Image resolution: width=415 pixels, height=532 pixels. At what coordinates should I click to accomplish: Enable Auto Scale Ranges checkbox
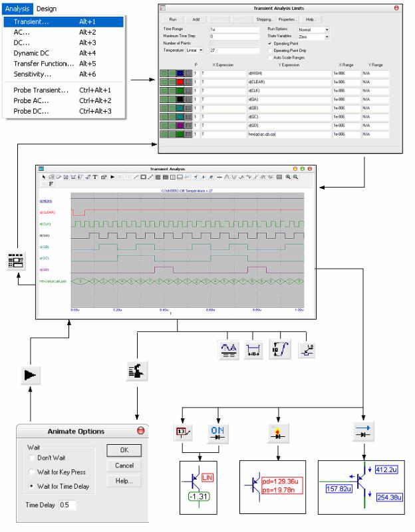click(x=270, y=58)
